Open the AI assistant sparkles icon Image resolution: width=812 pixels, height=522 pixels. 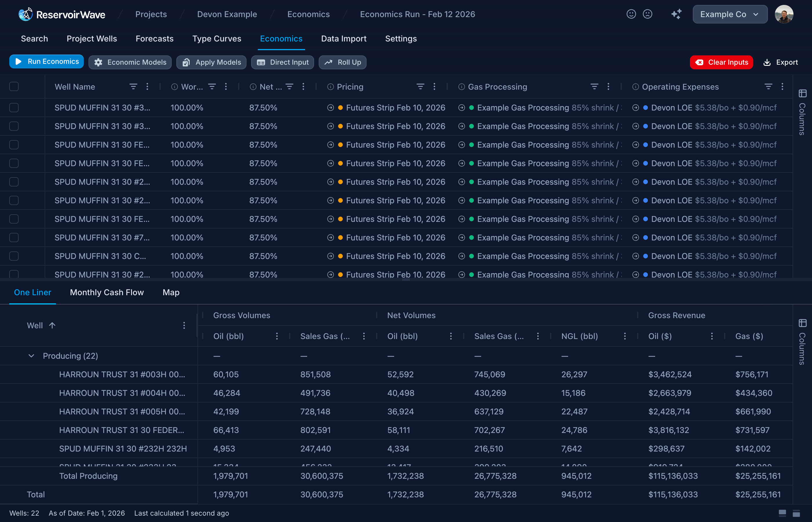(x=677, y=14)
